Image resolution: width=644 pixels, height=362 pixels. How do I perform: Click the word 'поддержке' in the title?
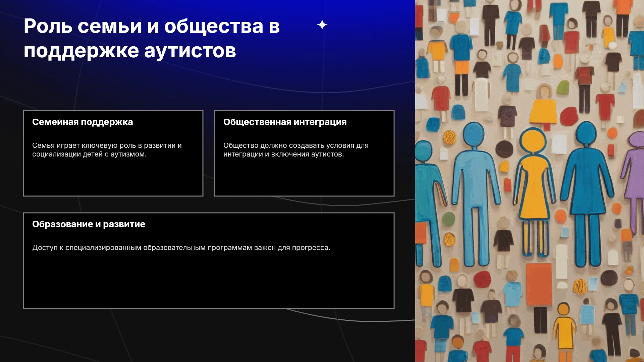pyautogui.click(x=81, y=51)
